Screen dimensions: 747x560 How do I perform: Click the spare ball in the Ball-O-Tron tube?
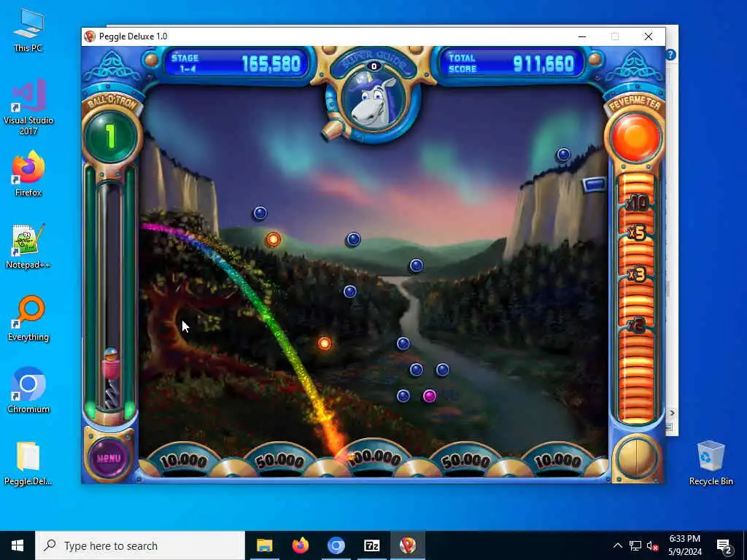point(111,355)
